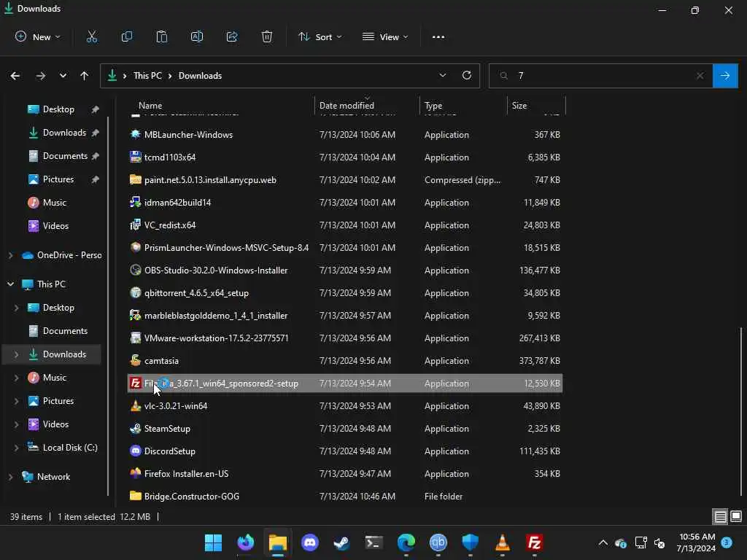Open FileZilla from the taskbar
The height and width of the screenshot is (560, 747).
pos(535,542)
